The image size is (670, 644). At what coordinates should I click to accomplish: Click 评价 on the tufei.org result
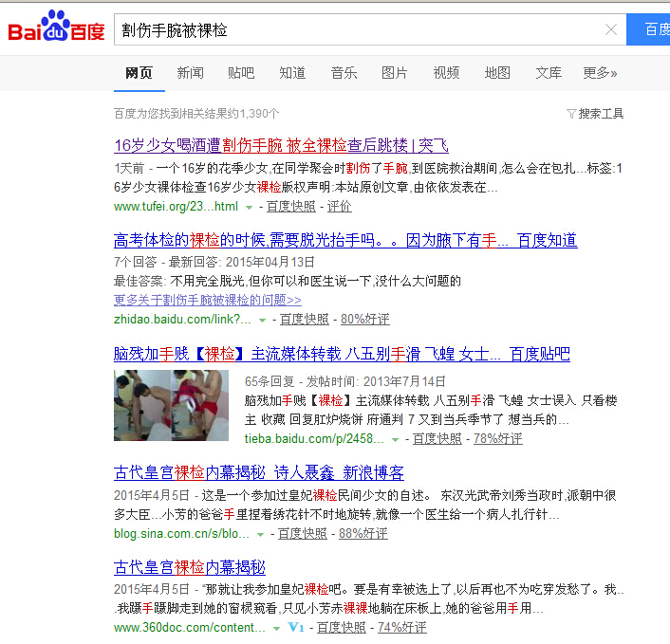pos(340,207)
